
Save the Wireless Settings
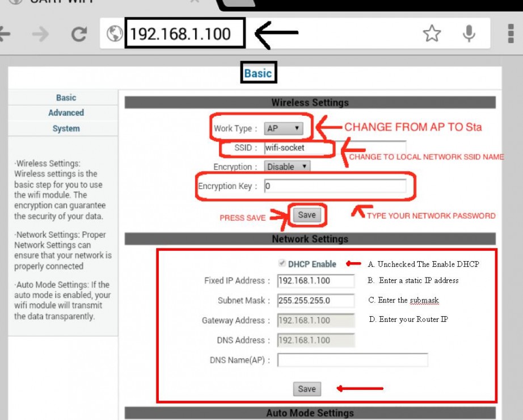(306, 215)
